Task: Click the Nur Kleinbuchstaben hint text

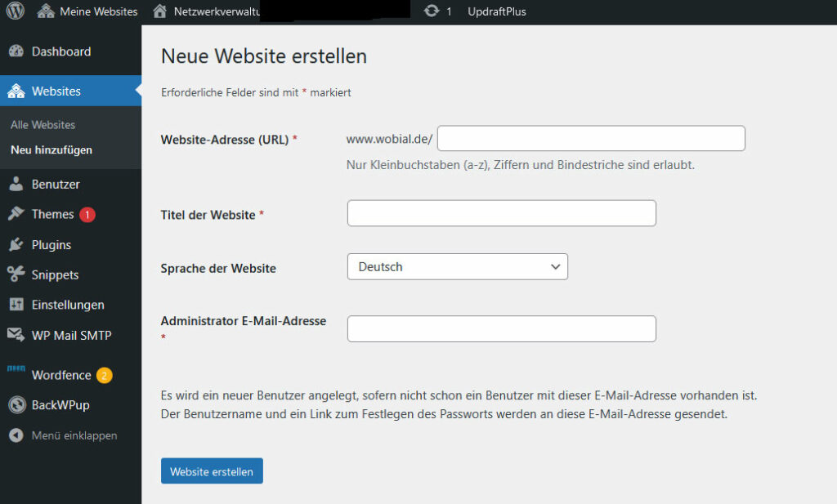Action: (x=521, y=165)
